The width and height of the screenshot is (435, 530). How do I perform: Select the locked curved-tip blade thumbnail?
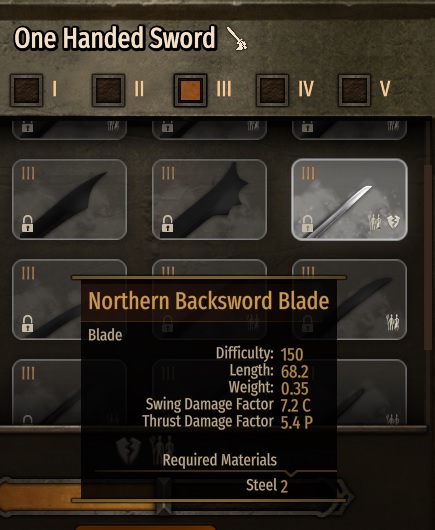tap(70, 199)
